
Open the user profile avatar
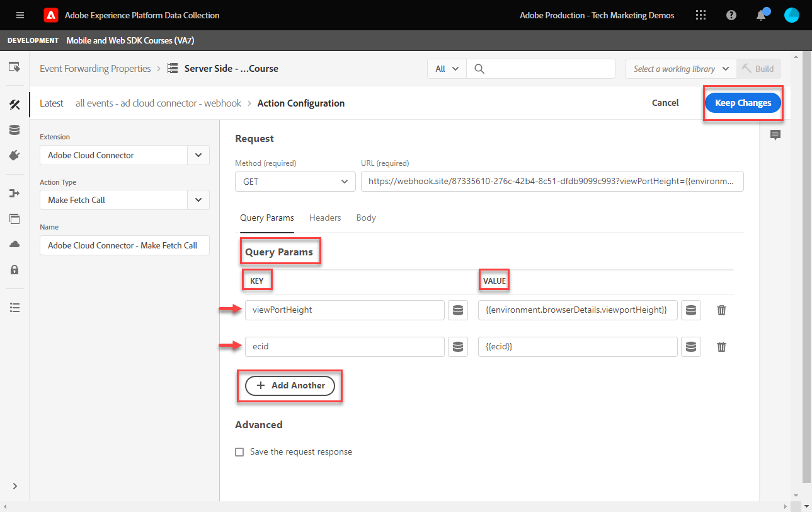(792, 15)
